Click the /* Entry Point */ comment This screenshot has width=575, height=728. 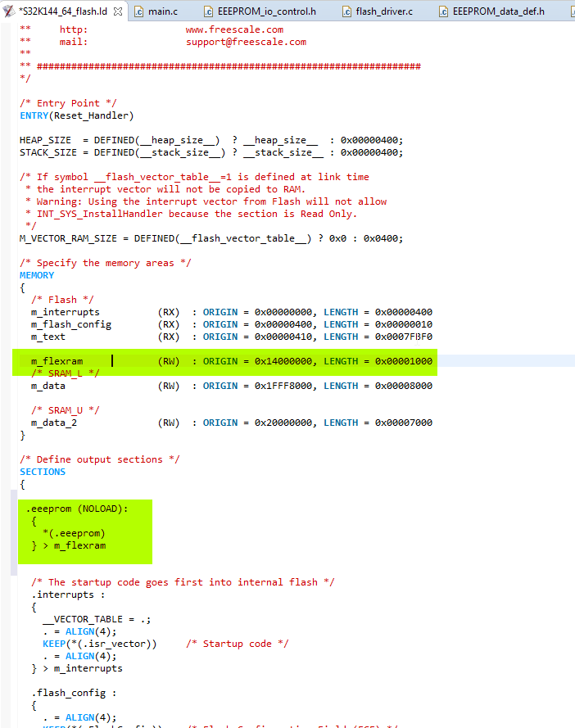pyautogui.click(x=68, y=103)
